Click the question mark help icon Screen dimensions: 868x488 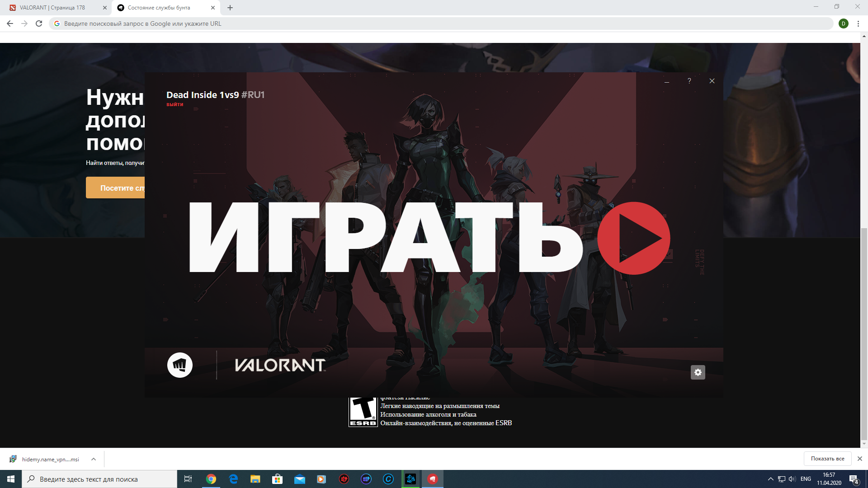click(689, 81)
